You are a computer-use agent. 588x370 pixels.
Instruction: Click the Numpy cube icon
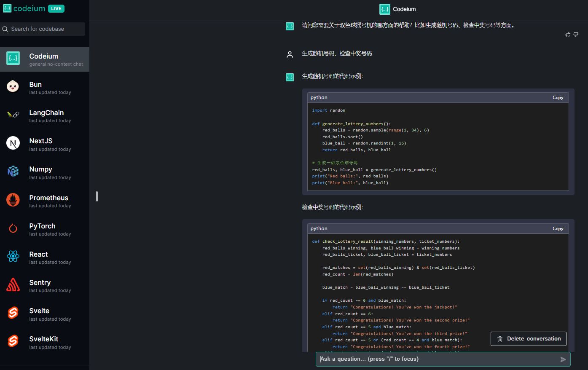point(13,171)
